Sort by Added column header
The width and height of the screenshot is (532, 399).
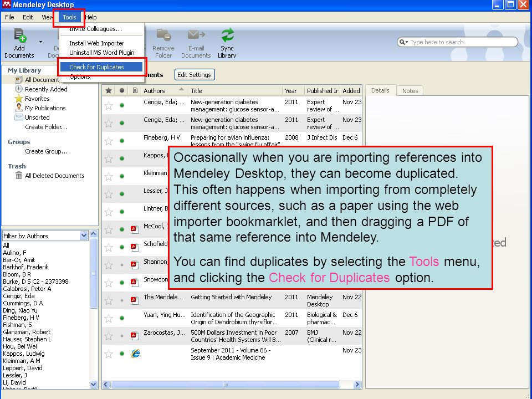pos(351,90)
